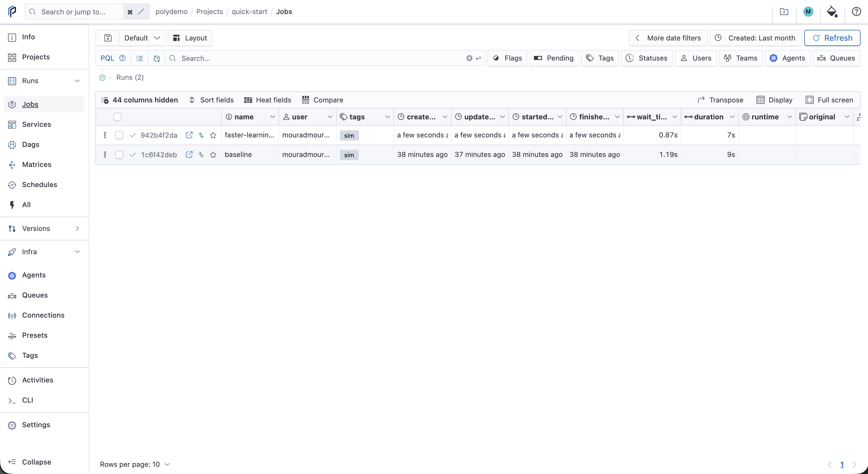Open the user column dropdown
Image resolution: width=868 pixels, height=474 pixels.
click(330, 117)
